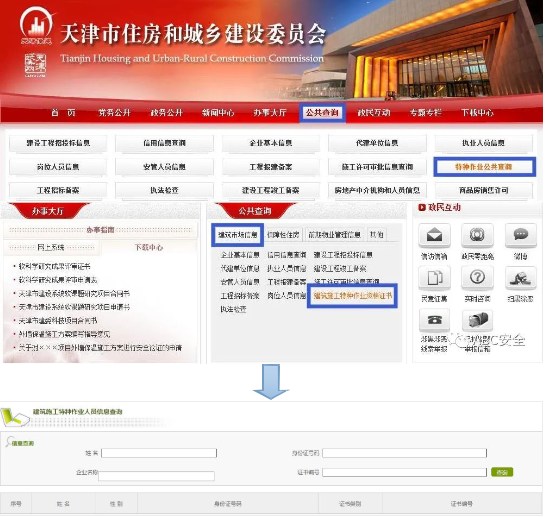Open 办事大厅 in the red navigation bar

[270, 112]
